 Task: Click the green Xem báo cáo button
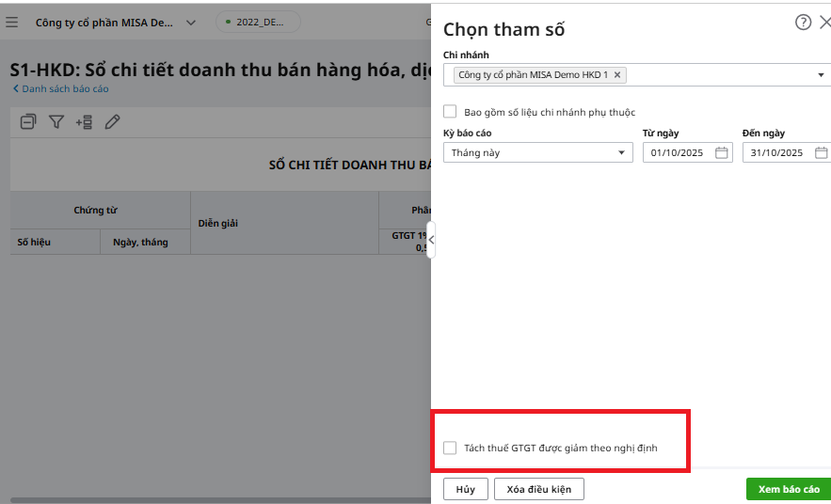(788, 489)
